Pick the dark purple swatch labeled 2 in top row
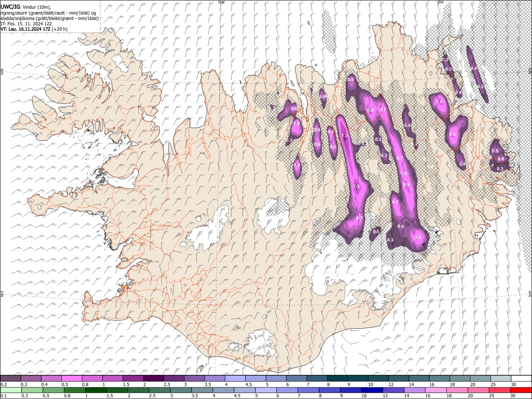The width and height of the screenshot is (532, 399). point(153,378)
